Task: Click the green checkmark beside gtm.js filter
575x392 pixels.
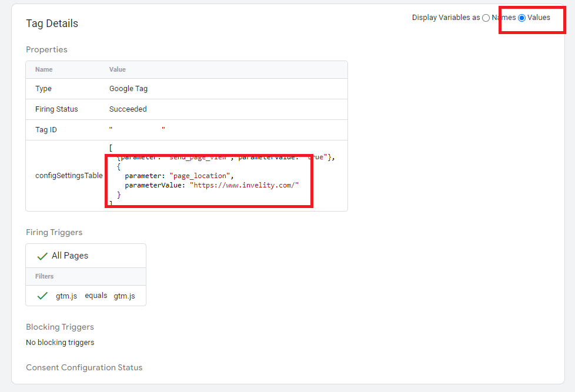Action: coord(42,296)
